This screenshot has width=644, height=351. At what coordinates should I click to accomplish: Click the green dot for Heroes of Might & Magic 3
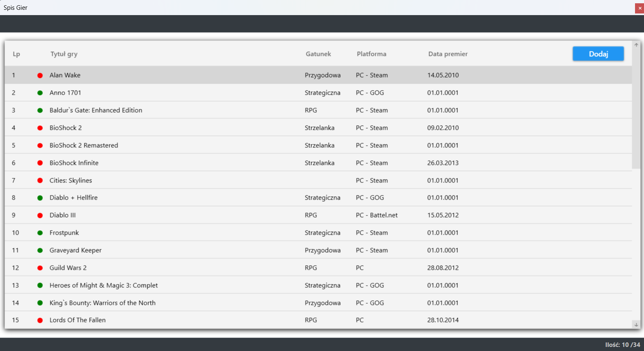tap(40, 286)
